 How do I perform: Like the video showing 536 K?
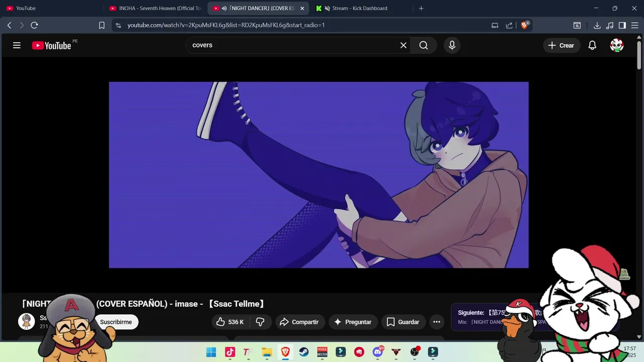tap(230, 322)
